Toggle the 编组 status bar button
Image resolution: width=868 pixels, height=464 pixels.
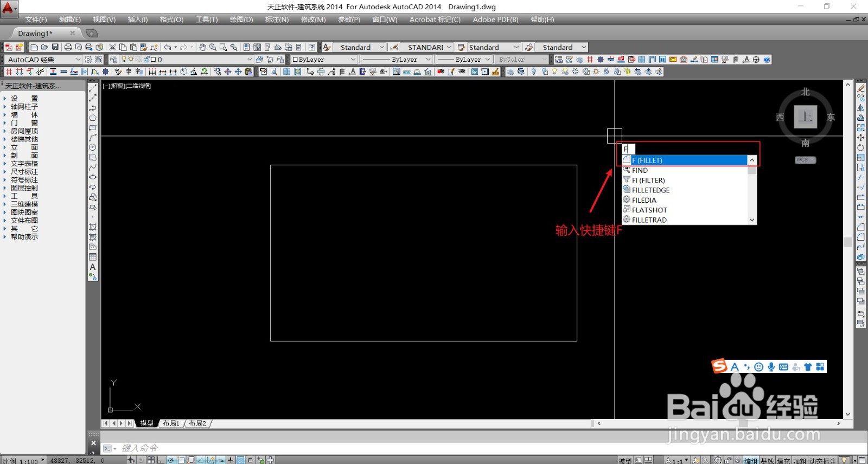pyautogui.click(x=751, y=460)
